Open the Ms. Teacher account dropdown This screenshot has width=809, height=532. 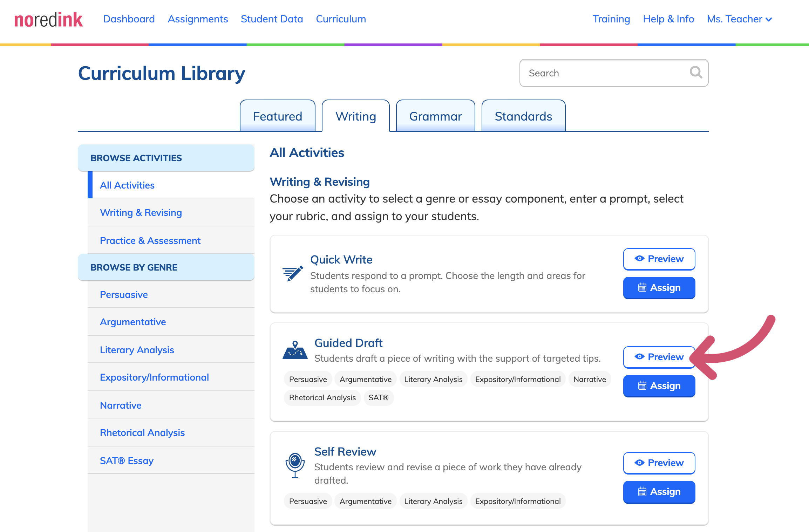(740, 19)
